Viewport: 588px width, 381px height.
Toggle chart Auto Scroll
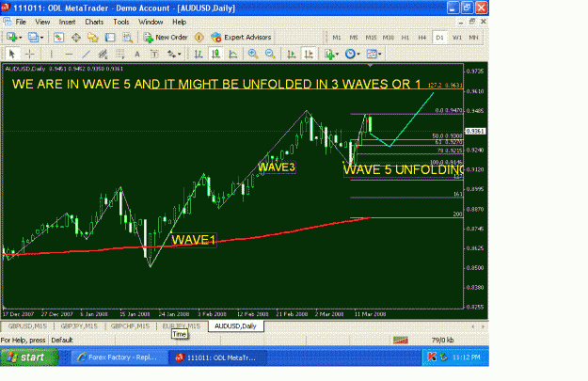(x=292, y=54)
